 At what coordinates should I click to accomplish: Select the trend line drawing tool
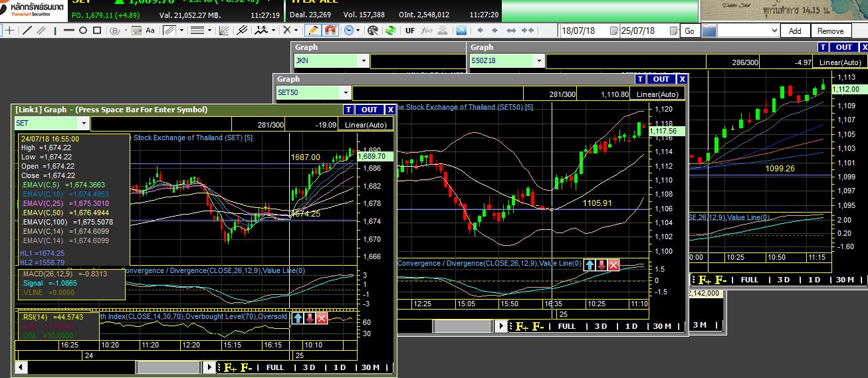coord(27,31)
